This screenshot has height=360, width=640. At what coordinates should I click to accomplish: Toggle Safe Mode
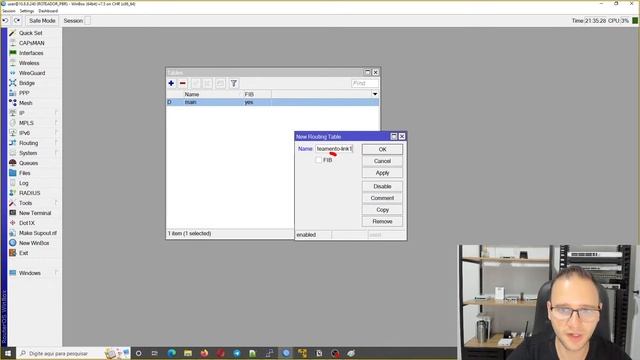tap(42, 20)
